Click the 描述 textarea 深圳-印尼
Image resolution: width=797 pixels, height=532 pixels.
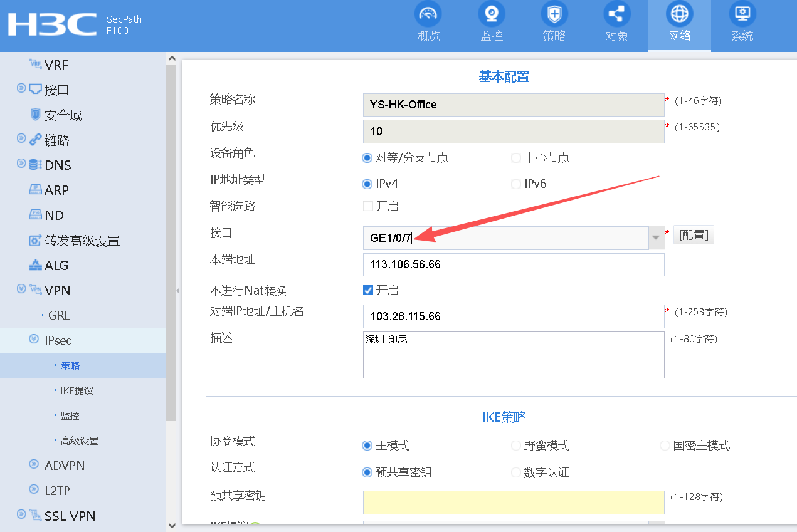click(514, 355)
